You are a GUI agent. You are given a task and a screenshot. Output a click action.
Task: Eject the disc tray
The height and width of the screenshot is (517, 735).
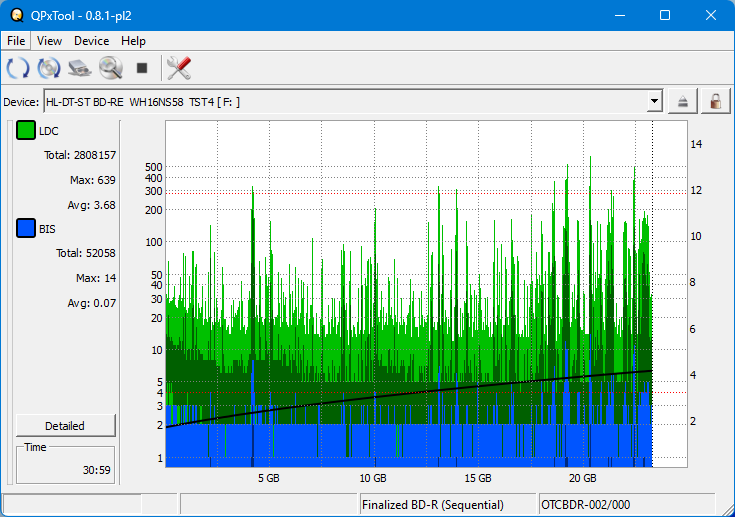pos(682,101)
